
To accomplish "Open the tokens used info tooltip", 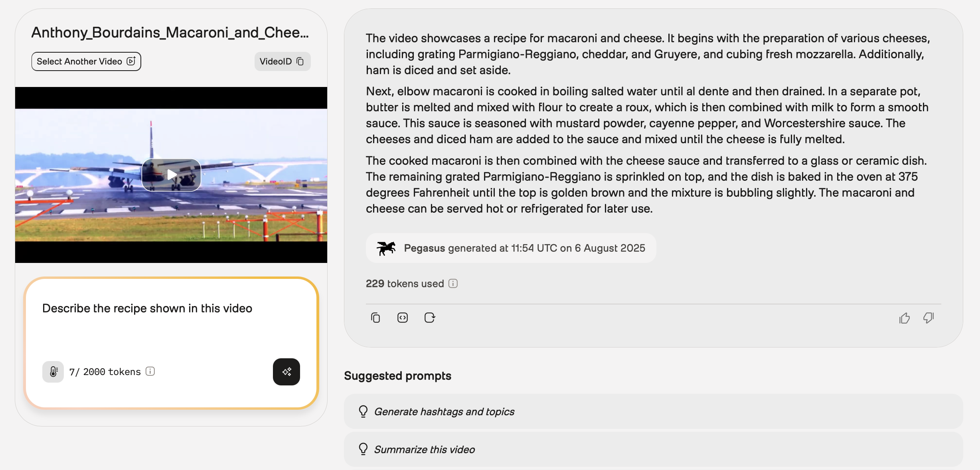I will (453, 283).
